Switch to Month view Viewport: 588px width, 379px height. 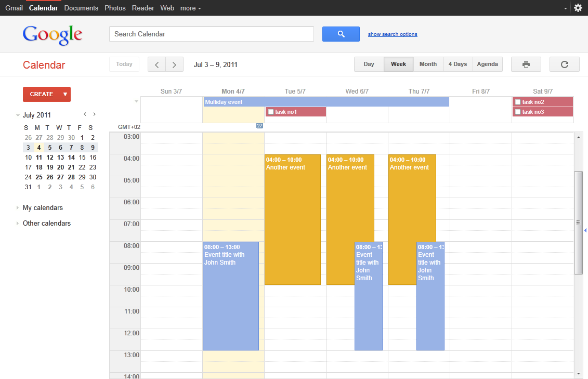coord(428,64)
